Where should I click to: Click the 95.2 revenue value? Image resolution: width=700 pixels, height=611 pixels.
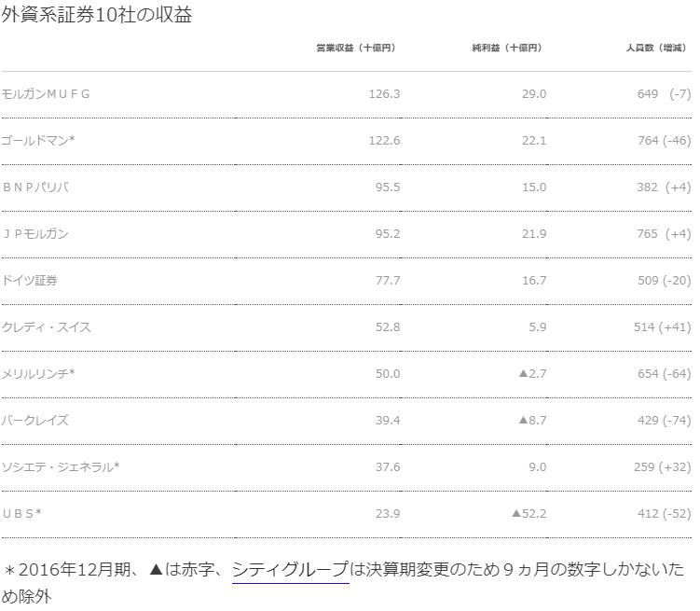tap(388, 234)
